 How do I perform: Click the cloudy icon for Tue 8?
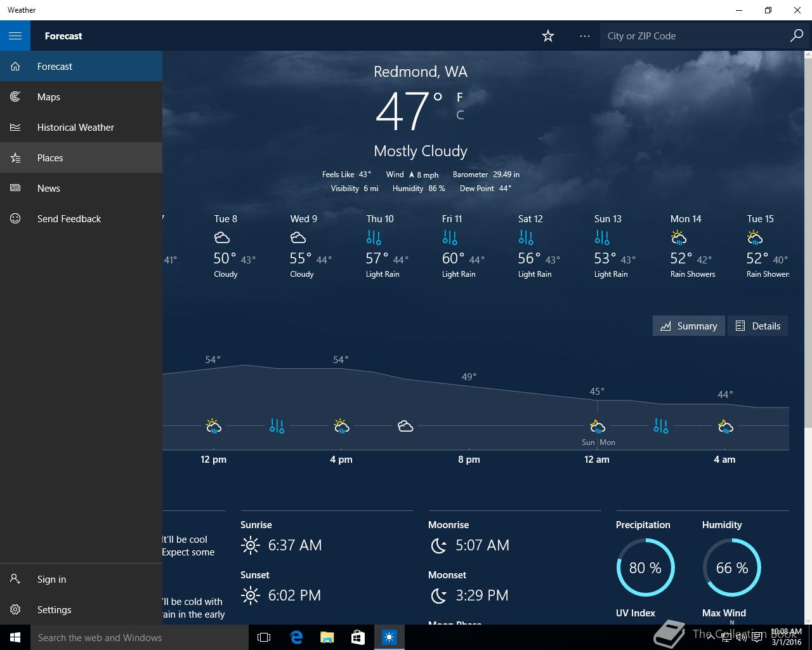(222, 238)
